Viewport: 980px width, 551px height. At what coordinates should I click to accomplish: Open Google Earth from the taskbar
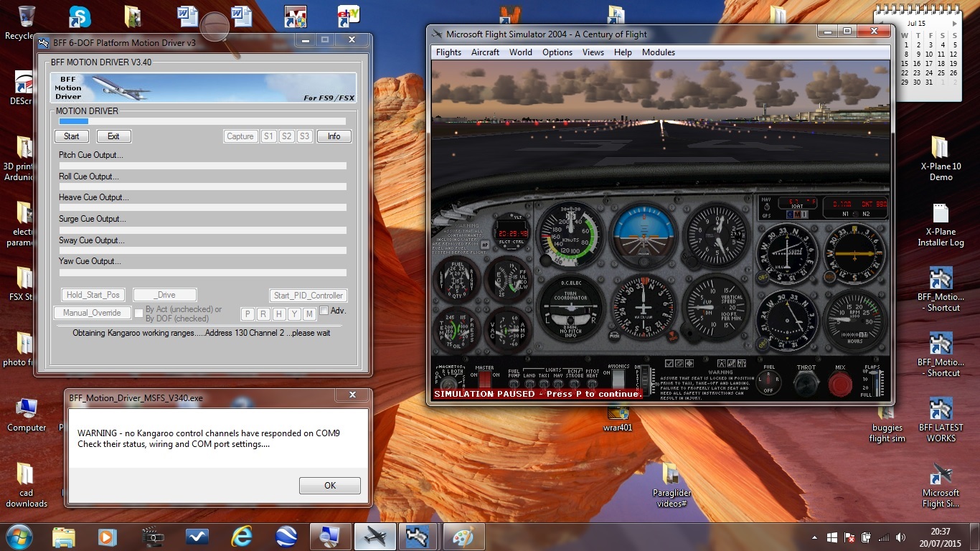(x=286, y=536)
